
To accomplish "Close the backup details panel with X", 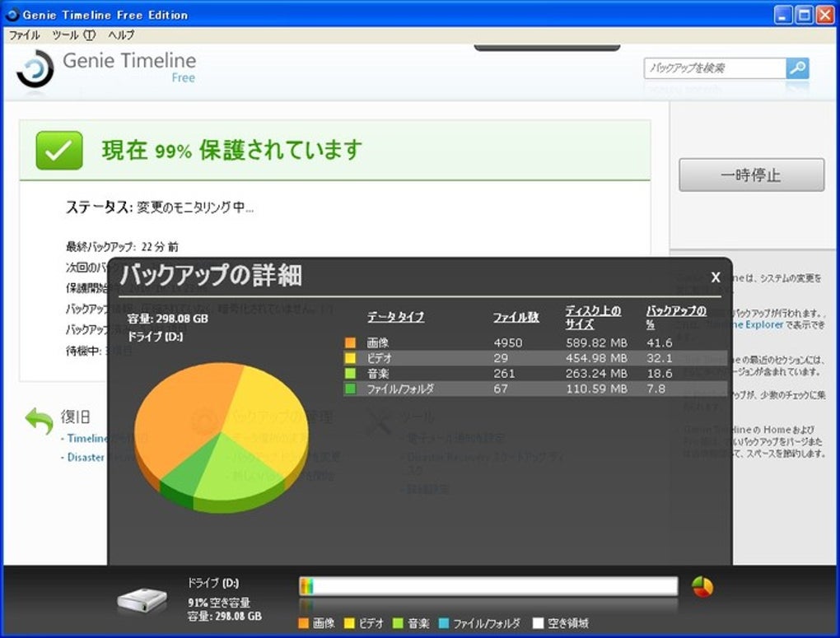I will (x=715, y=277).
